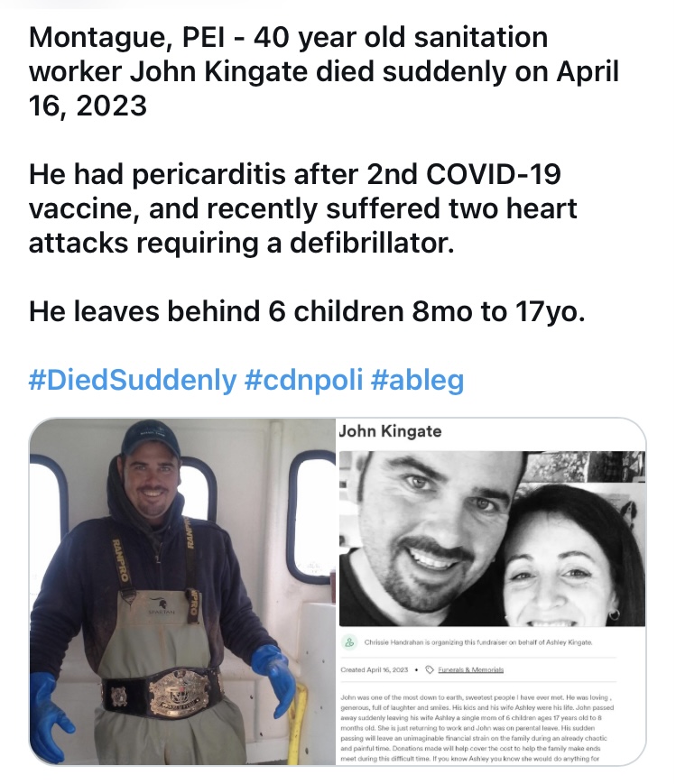This screenshot has width=676, height=784.
Task: Open the Funerals & Memorials category link
Action: point(471,669)
